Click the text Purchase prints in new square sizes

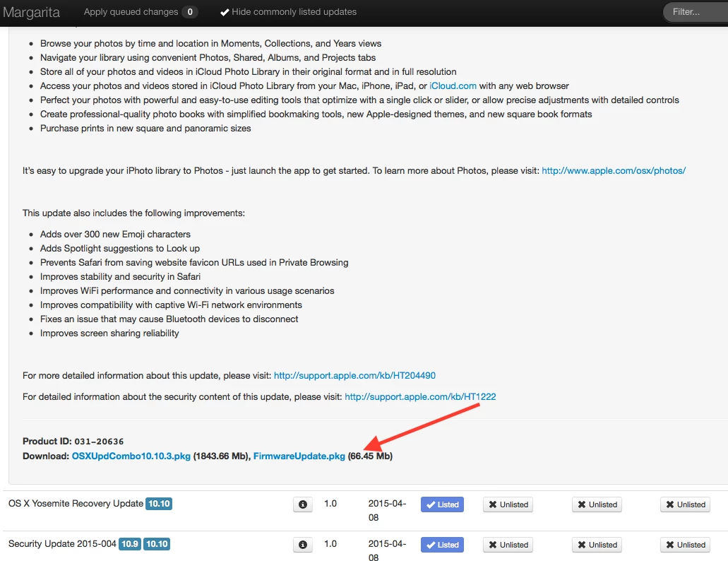coord(145,128)
